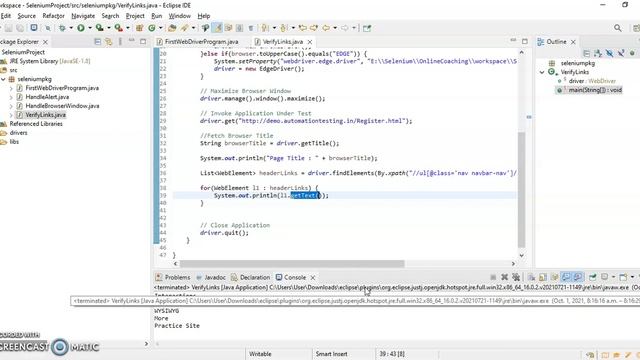Expand HandleBrowserWindow.java tree node
Viewport: 640px width, 360px height.
11,106
